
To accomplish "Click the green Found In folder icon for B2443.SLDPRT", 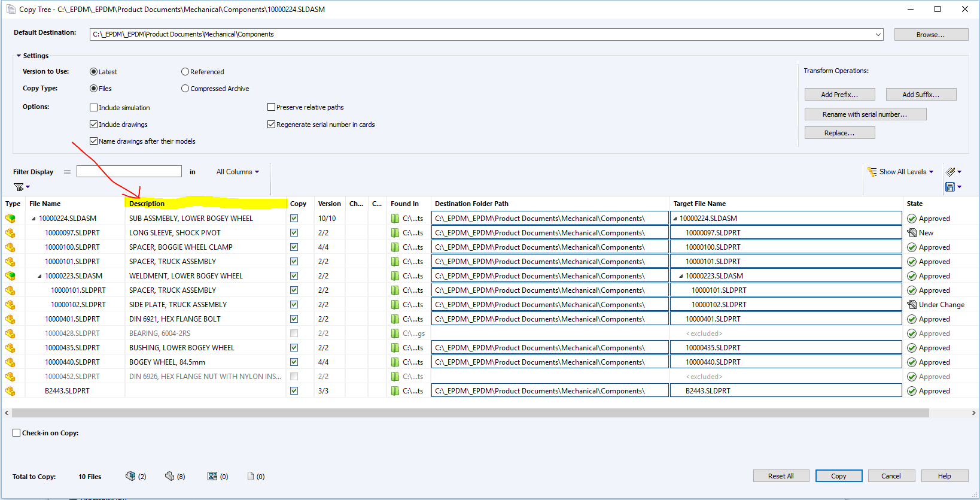I will coord(395,391).
